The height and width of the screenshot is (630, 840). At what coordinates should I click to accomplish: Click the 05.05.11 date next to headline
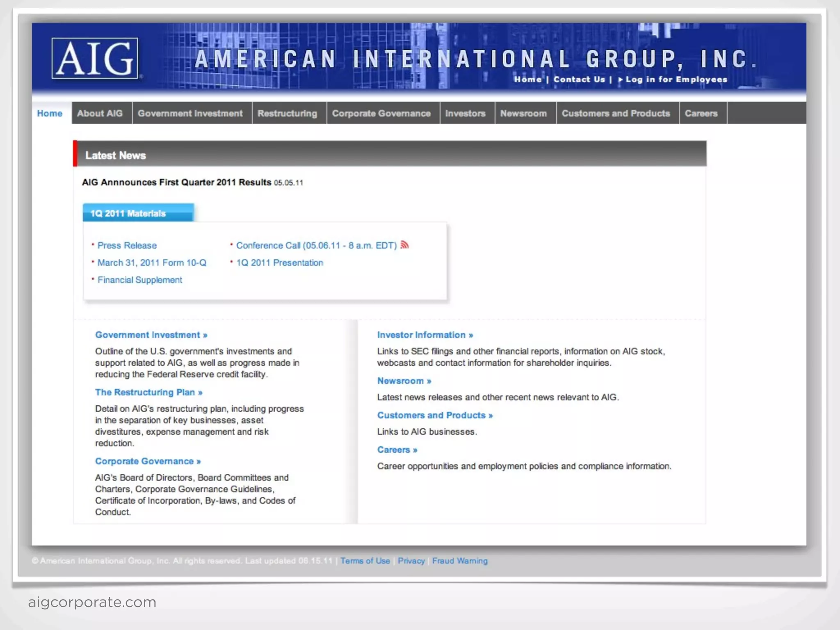pos(288,183)
